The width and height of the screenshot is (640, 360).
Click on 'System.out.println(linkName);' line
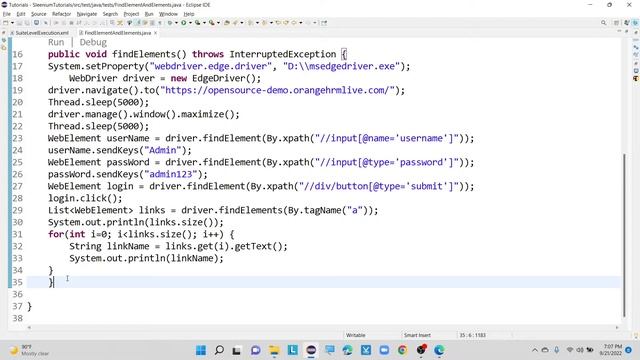coord(146,258)
